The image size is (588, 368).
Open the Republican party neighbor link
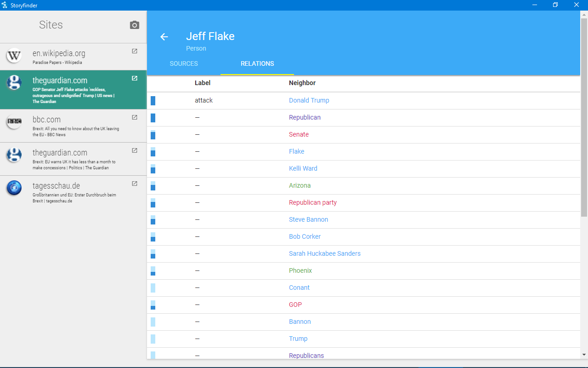coord(313,202)
